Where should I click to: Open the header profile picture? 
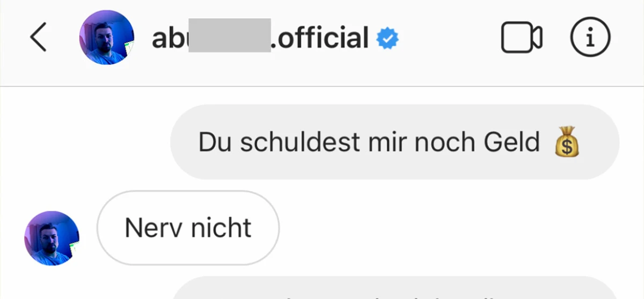(106, 39)
